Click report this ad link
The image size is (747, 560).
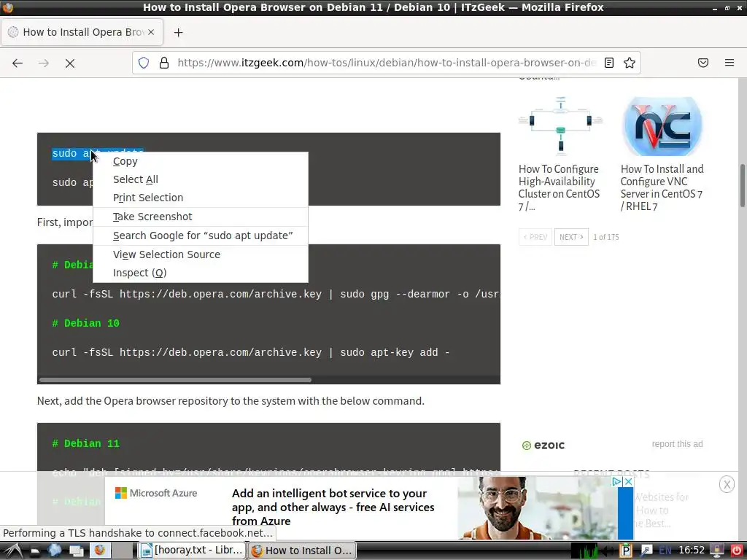click(677, 444)
